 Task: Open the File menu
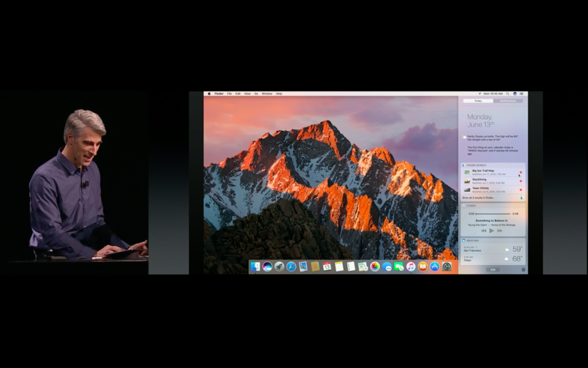tap(229, 94)
